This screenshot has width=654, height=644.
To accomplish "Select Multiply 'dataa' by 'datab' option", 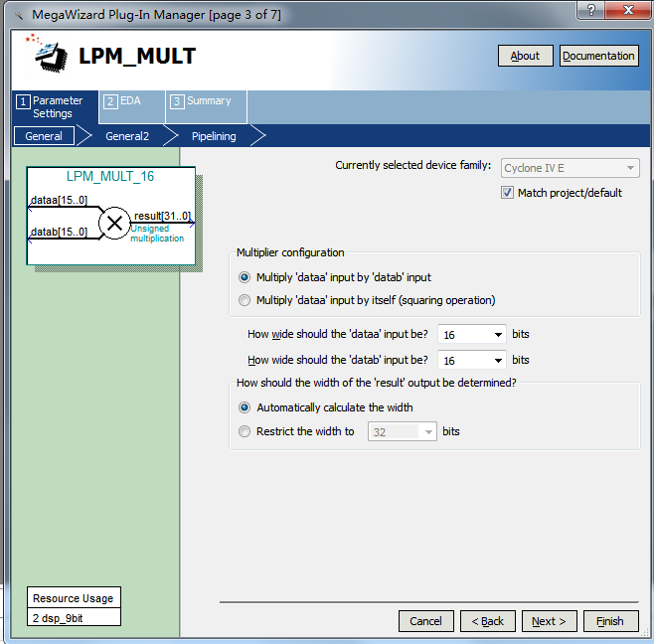I will 245,277.
